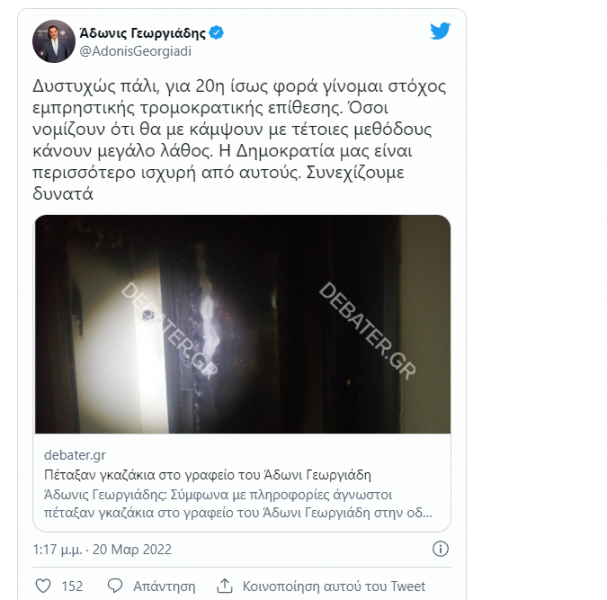Click the reply speech bubble icon
Viewport: 607px width, 600px height.
pyautogui.click(x=115, y=586)
